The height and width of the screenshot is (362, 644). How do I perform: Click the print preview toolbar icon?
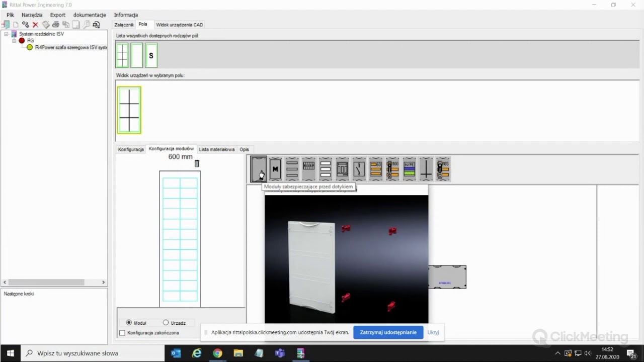(x=96, y=24)
